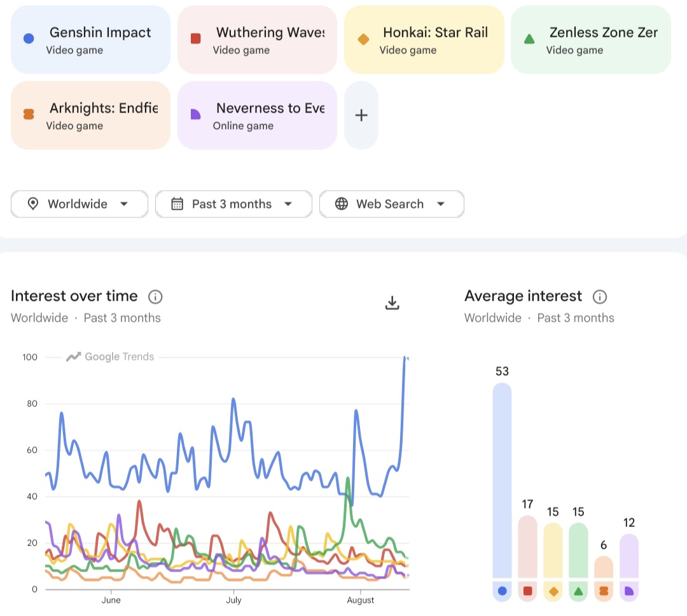Click purple legend icon under the 12 bar
The width and height of the screenshot is (687, 616).
(629, 591)
